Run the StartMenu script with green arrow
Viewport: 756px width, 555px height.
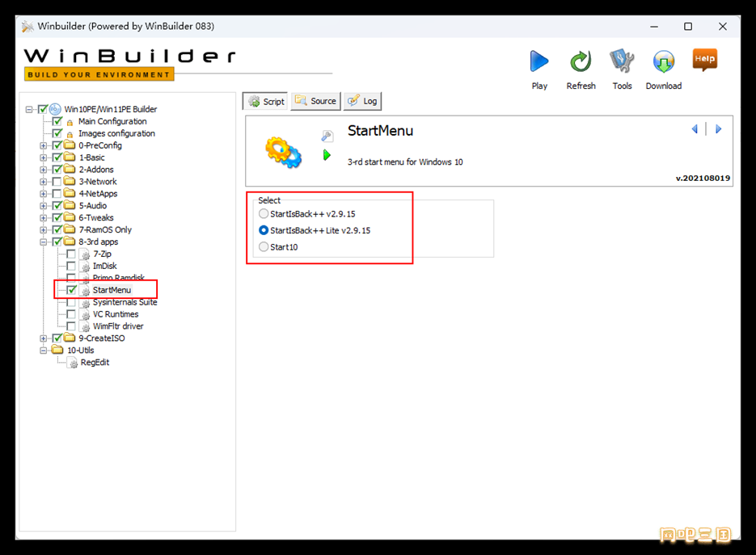[x=327, y=155]
